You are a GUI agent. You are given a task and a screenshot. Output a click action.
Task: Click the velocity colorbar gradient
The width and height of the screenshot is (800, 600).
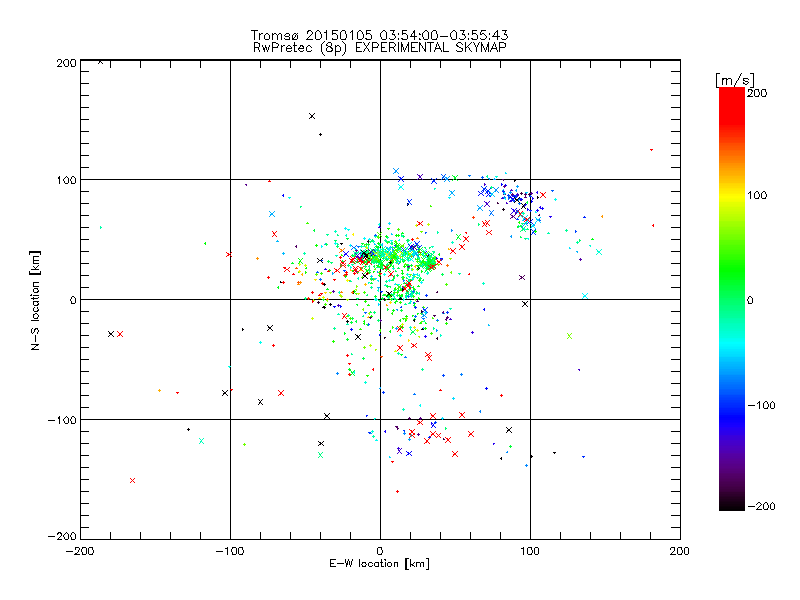click(732, 299)
